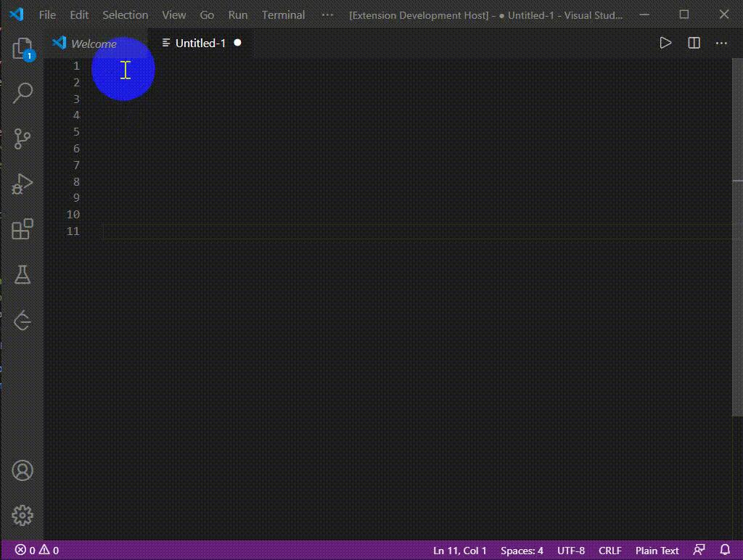Image resolution: width=743 pixels, height=560 pixels.
Task: Open Manage settings gear
Action: click(22, 515)
